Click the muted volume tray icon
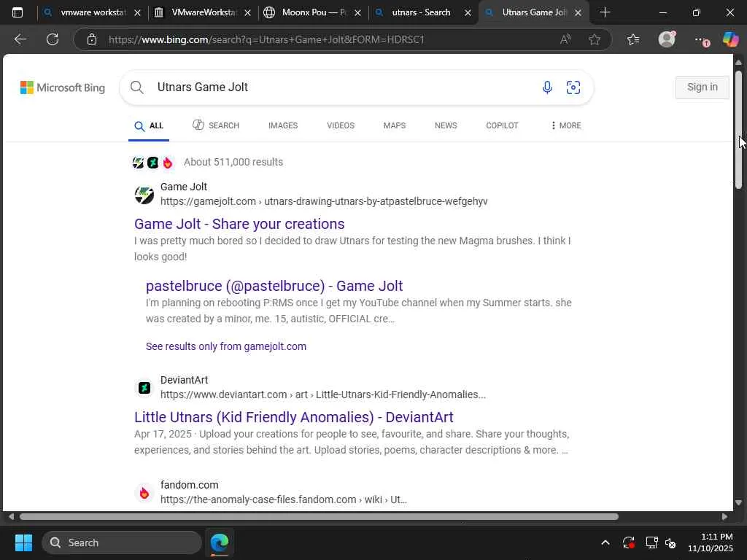This screenshot has width=747, height=560. point(671,542)
